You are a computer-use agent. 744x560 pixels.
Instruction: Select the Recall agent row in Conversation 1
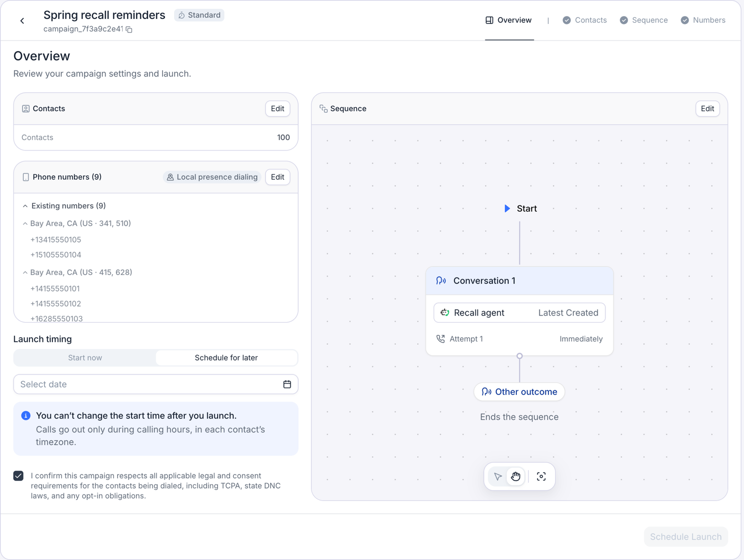519,312
